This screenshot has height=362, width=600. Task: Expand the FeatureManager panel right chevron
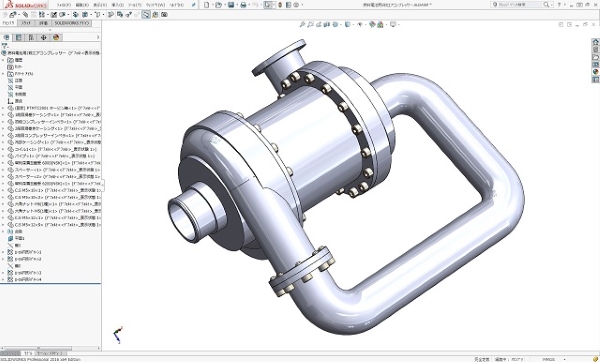click(x=98, y=38)
